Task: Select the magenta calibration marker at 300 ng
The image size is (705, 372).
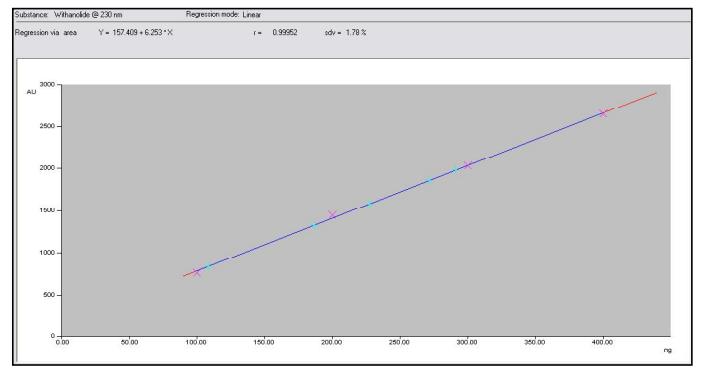Action: click(x=467, y=165)
